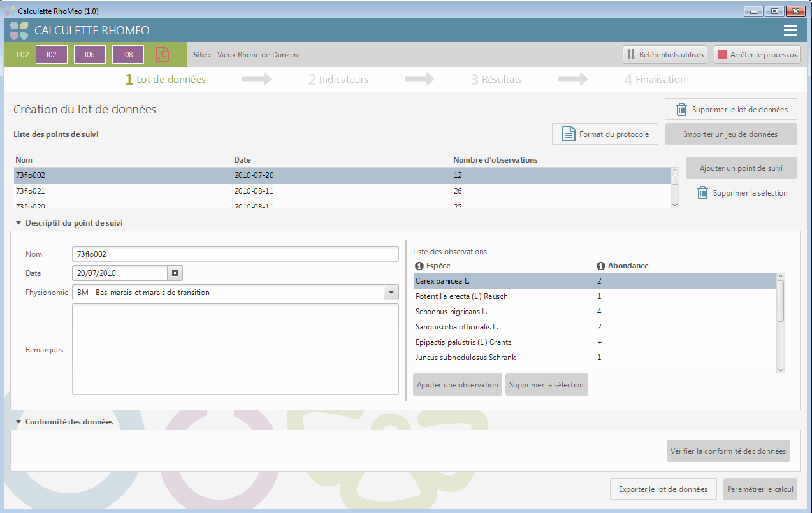This screenshot has height=513, width=812.
Task: Open Référentiels utilisés
Action: click(665, 55)
